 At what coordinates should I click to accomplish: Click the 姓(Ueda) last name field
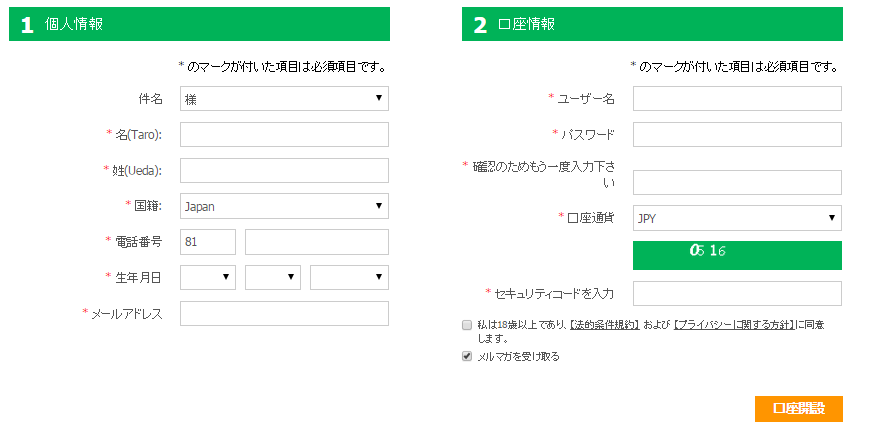coord(284,170)
